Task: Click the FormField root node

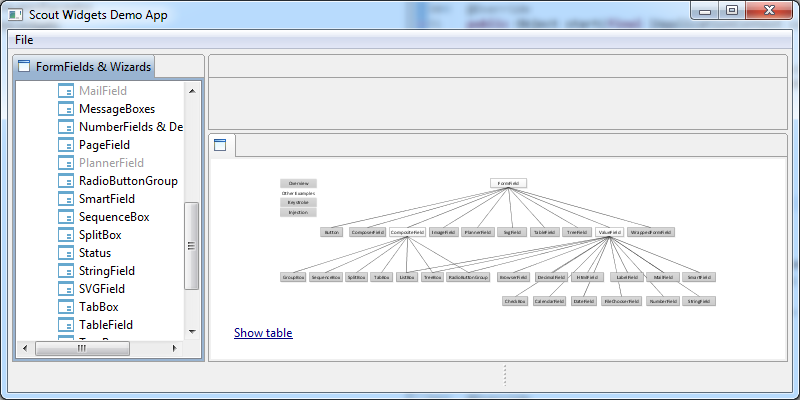Action: (x=508, y=183)
